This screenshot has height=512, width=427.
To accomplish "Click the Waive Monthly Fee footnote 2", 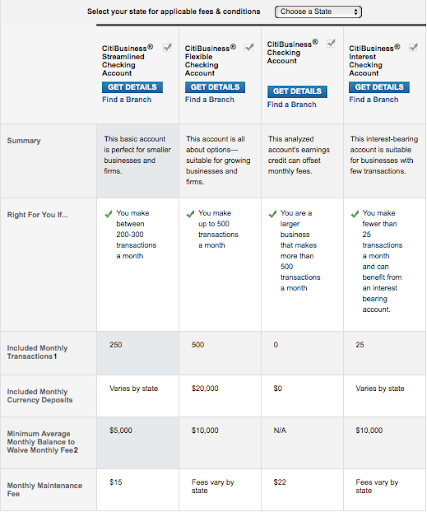I will (76, 450).
